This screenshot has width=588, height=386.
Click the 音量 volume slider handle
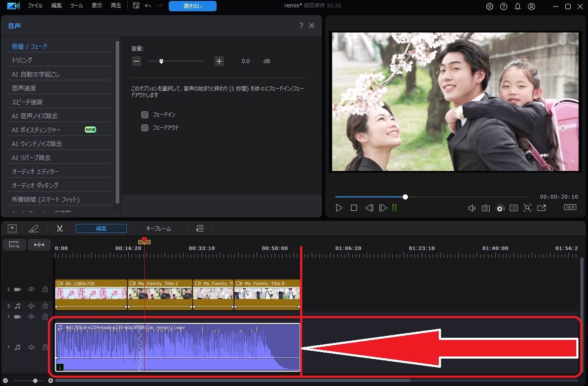pos(161,61)
